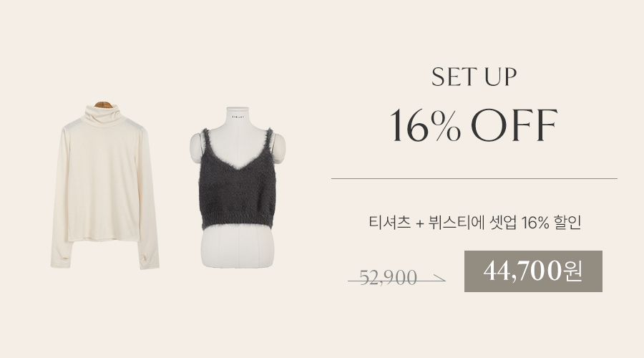Image resolution: width=644 pixels, height=358 pixels.
Task: Click the large 16% OFF headline
Action: (474, 125)
